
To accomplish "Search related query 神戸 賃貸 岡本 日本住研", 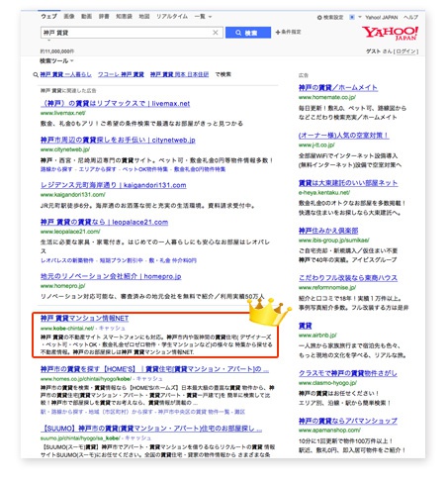I will (179, 74).
